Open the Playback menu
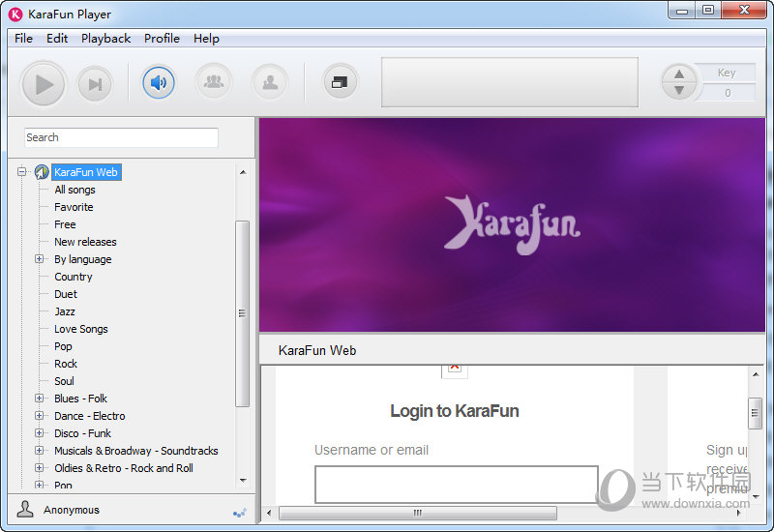This screenshot has width=774, height=532. click(x=105, y=39)
